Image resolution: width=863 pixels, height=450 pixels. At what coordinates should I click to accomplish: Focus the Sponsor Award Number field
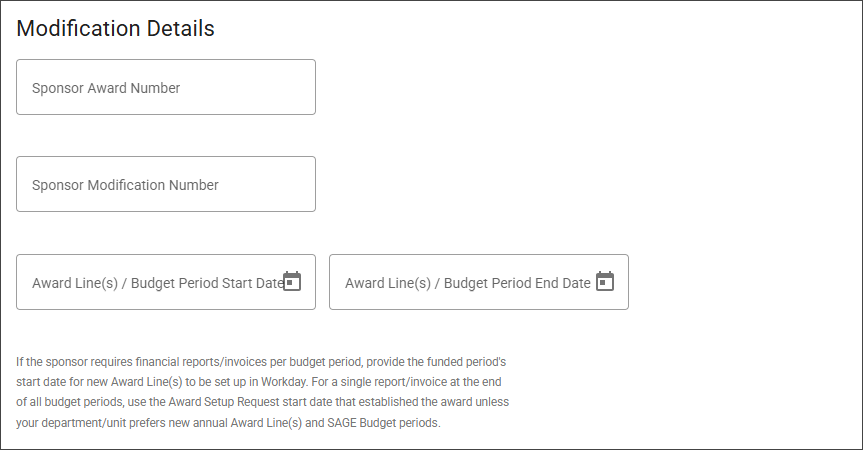point(166,87)
